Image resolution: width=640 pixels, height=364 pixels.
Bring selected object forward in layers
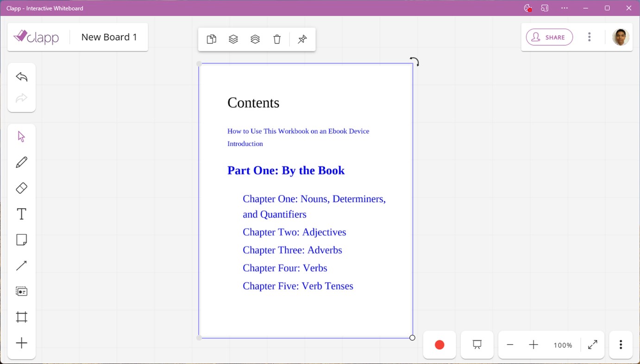click(233, 39)
